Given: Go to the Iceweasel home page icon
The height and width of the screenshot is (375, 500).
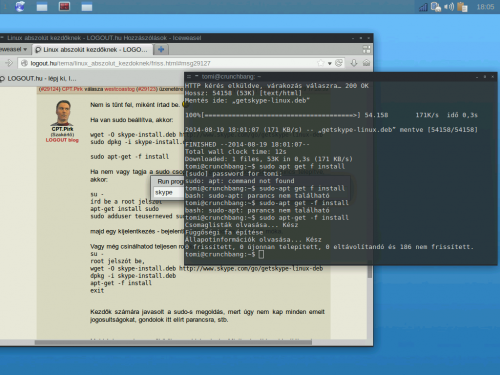Looking at the screenshot, I should click(x=366, y=63).
